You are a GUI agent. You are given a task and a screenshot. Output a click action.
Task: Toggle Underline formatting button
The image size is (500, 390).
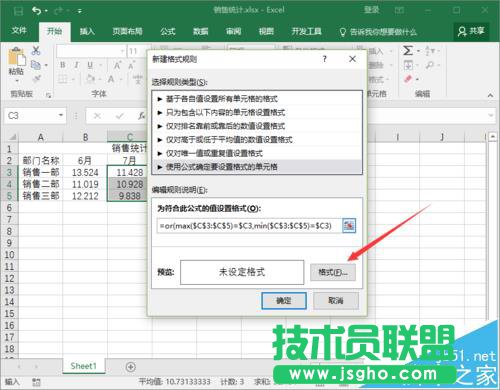[x=90, y=65]
